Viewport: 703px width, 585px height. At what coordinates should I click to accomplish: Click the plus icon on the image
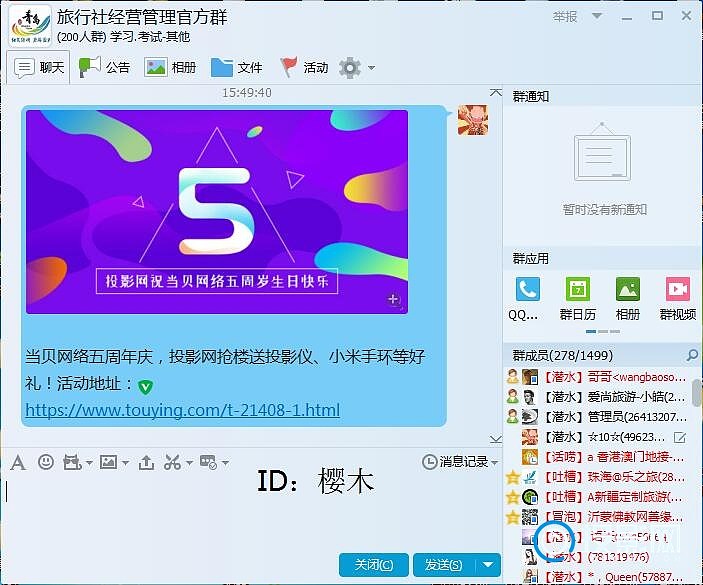point(393,299)
